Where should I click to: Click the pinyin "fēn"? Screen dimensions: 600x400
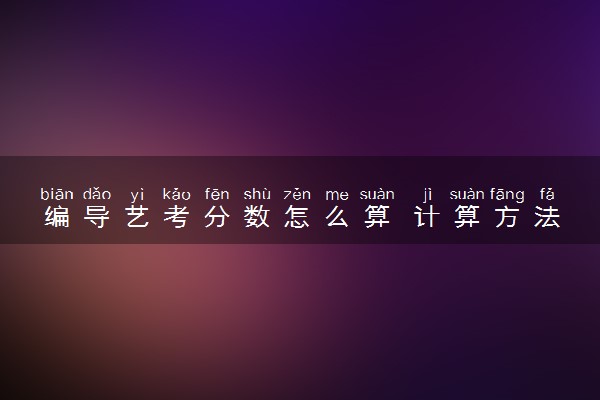(x=217, y=194)
